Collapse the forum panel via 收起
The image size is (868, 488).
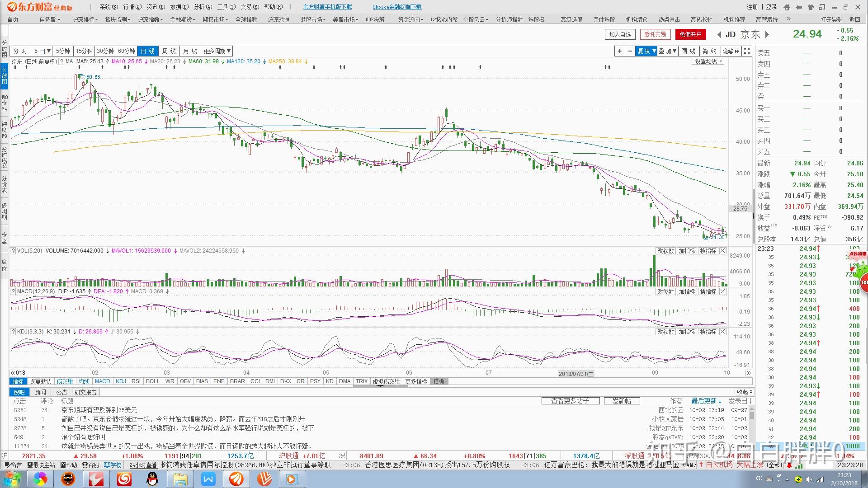coord(745,392)
